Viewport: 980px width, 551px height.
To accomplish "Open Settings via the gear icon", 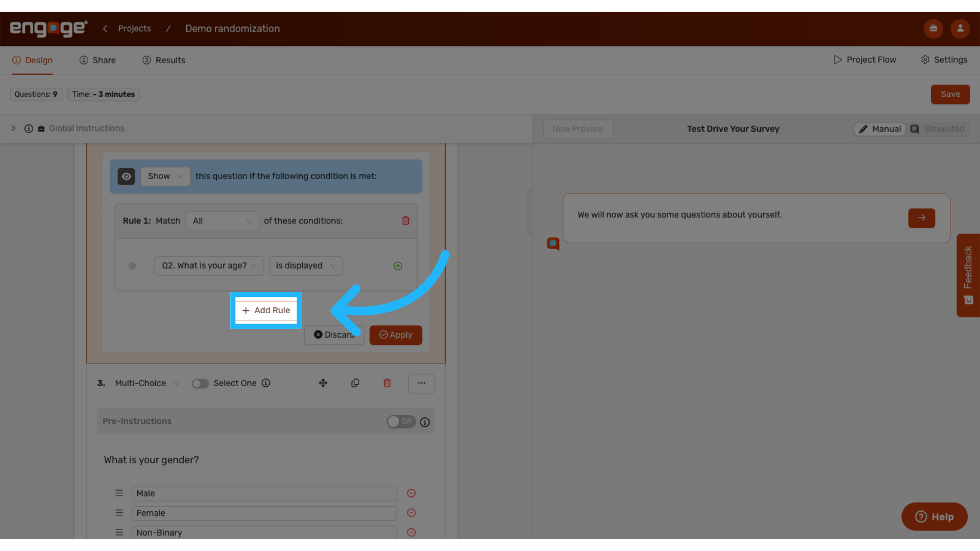I will pyautogui.click(x=925, y=60).
